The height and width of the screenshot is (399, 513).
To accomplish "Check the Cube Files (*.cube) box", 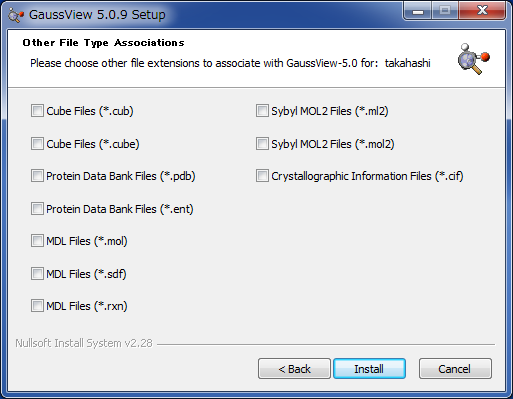I will click(x=37, y=144).
